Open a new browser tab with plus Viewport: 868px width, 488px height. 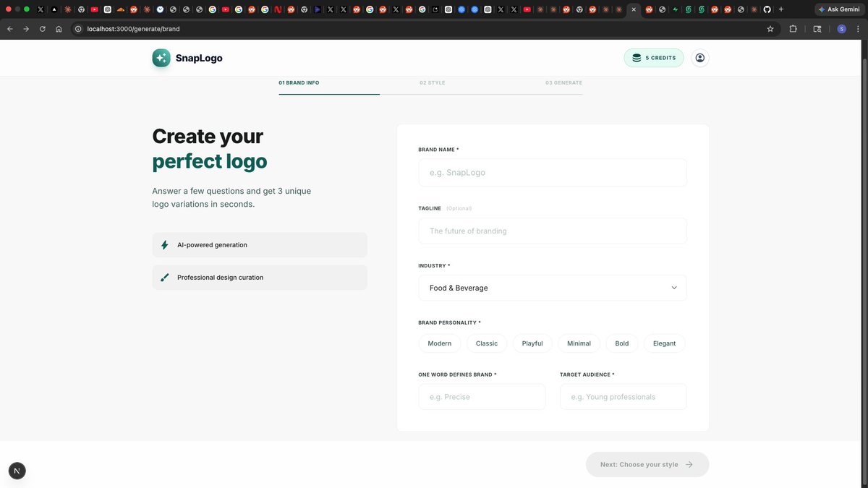(781, 9)
